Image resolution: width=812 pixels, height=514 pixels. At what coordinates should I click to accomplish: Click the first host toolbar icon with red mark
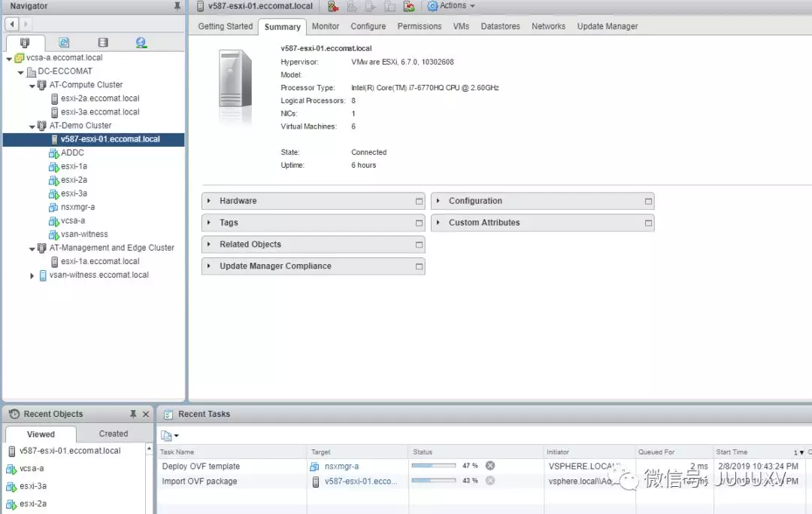click(x=333, y=6)
